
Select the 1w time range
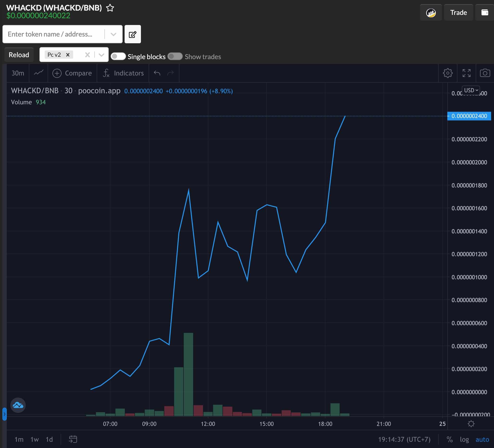(x=35, y=439)
